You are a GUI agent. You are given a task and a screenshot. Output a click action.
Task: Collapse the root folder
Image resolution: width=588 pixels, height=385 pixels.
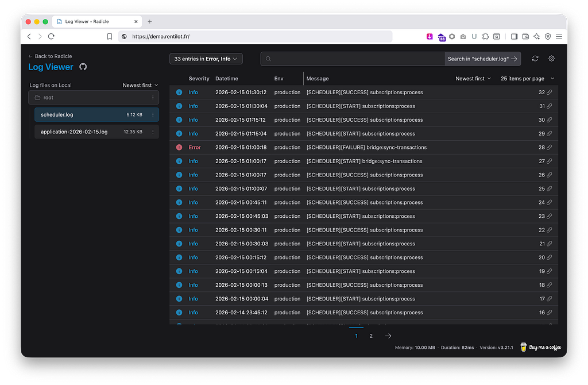[x=94, y=98]
